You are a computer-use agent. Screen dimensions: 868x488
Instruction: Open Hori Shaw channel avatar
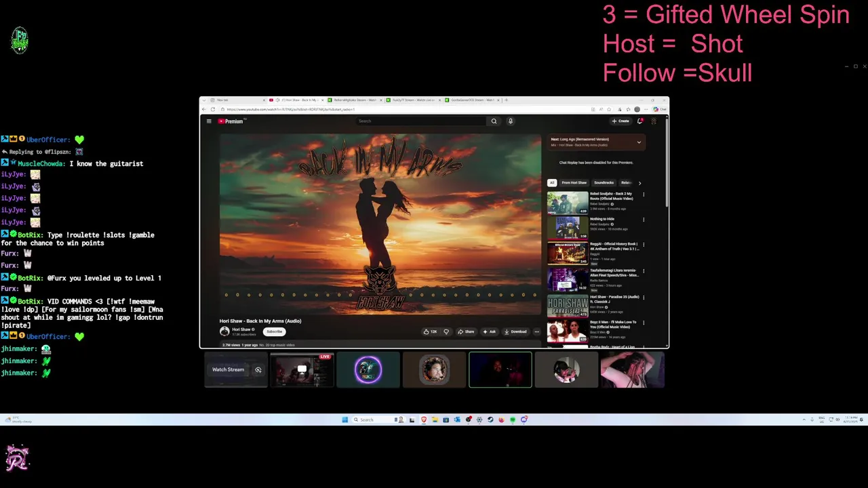(x=224, y=331)
